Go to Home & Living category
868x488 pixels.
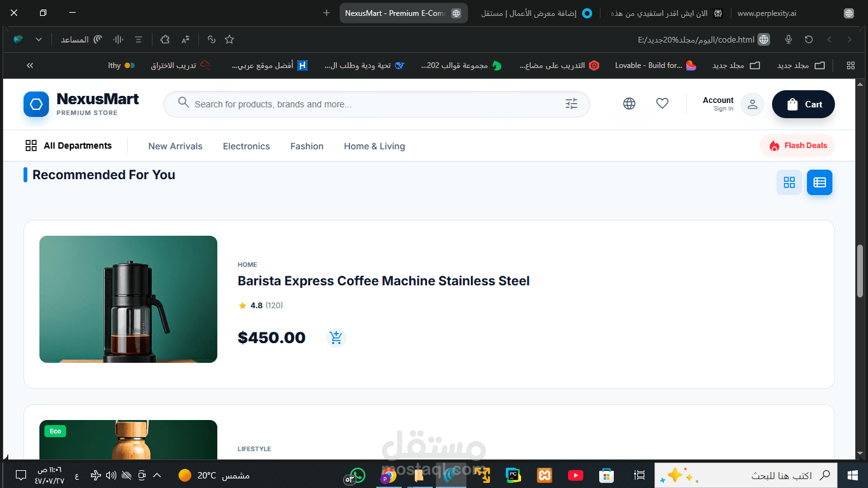click(x=374, y=146)
